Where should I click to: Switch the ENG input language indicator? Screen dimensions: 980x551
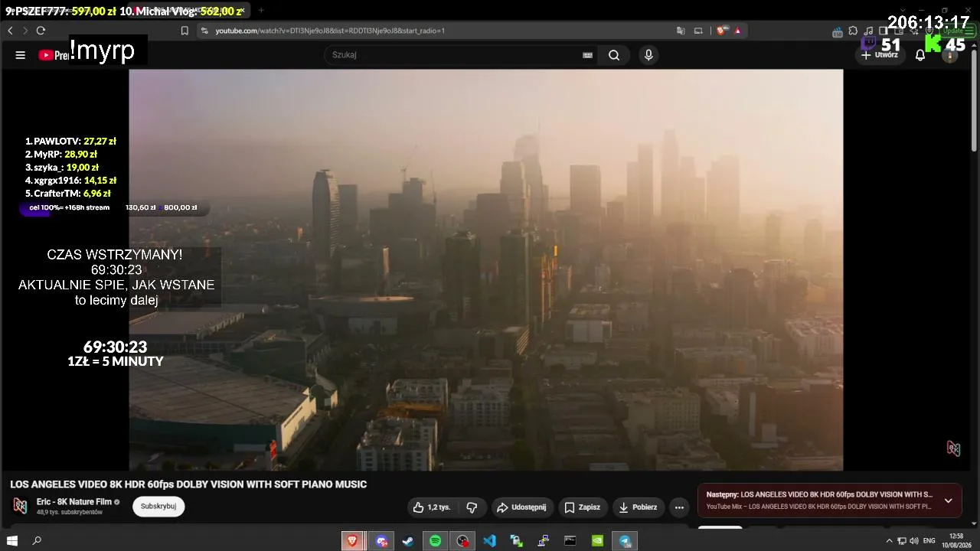(x=929, y=541)
